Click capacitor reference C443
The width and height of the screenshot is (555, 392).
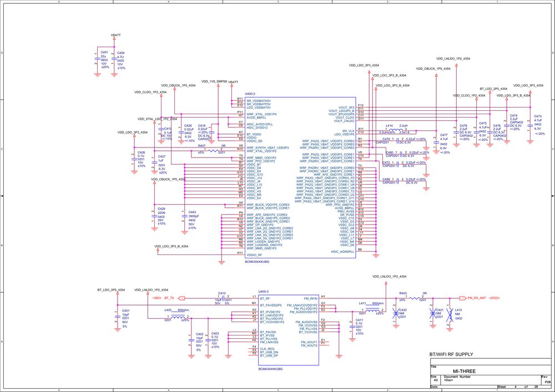point(192,212)
